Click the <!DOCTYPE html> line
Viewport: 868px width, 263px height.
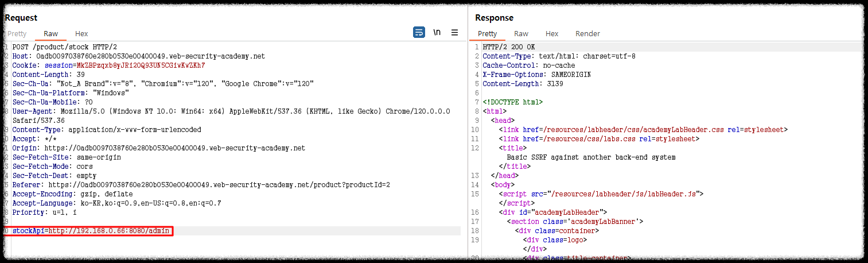pos(512,102)
